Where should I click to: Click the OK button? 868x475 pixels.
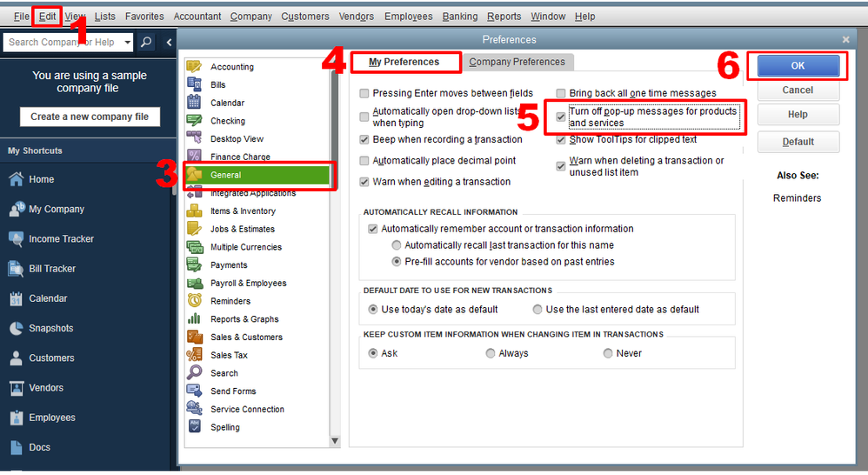pos(798,65)
